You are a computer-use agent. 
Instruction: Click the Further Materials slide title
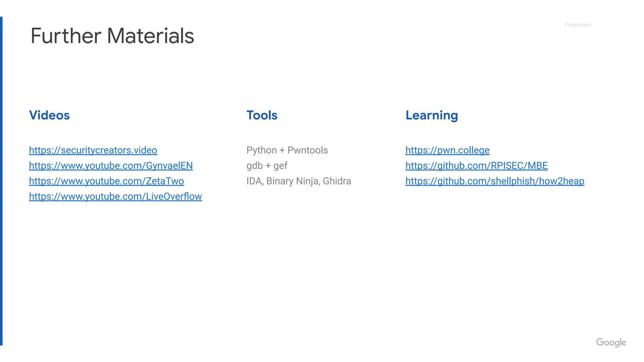112,36
